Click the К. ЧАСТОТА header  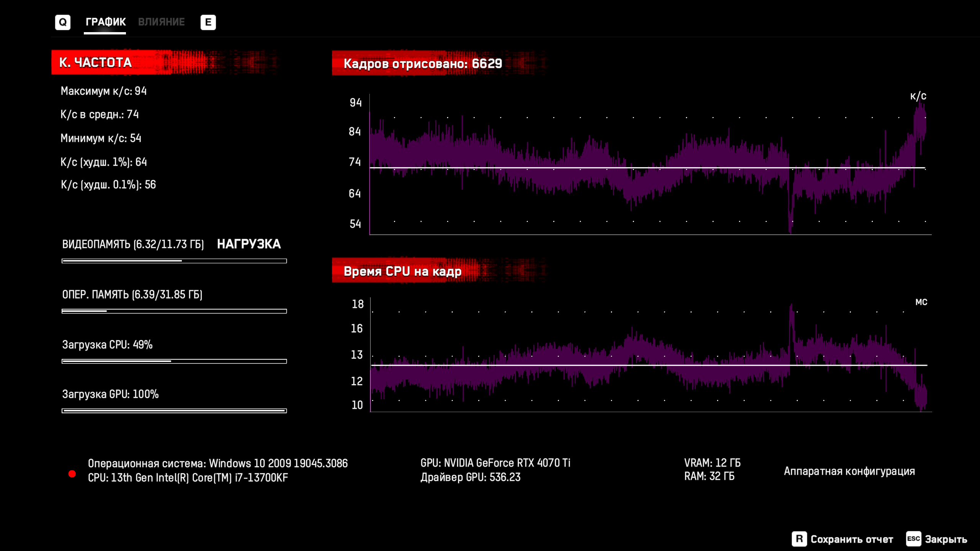96,62
